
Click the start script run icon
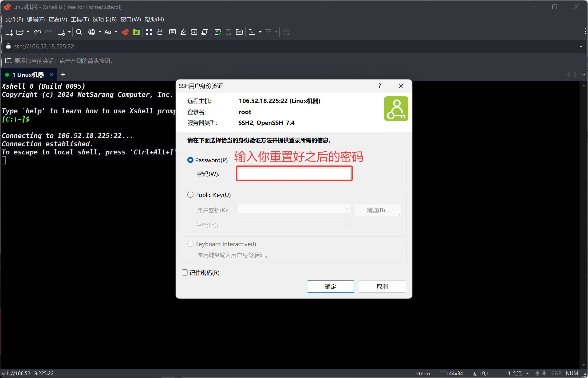pos(218,32)
